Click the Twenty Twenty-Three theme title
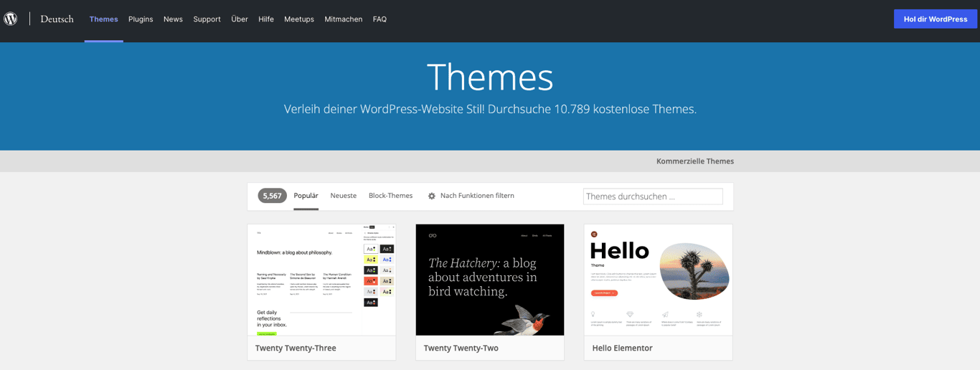 (x=296, y=348)
